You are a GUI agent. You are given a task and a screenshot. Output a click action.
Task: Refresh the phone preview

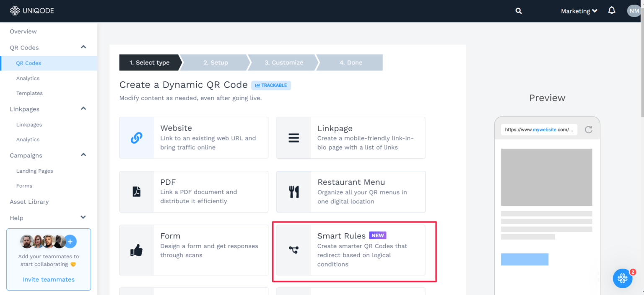pos(589,129)
